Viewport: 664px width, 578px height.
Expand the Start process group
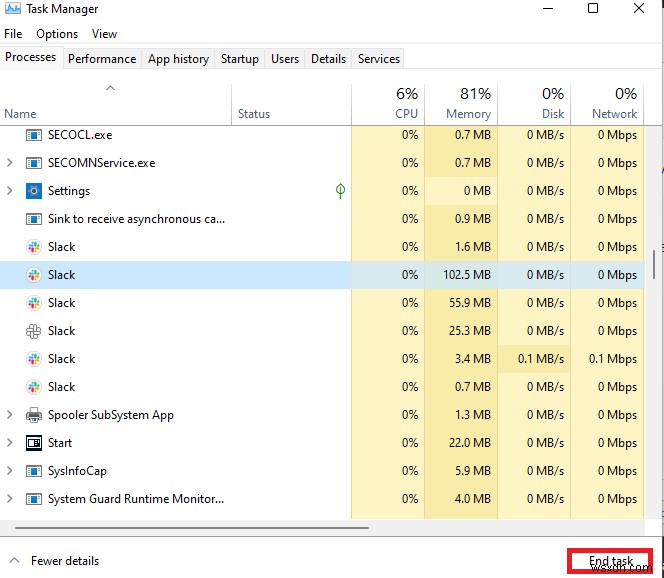[x=9, y=442]
